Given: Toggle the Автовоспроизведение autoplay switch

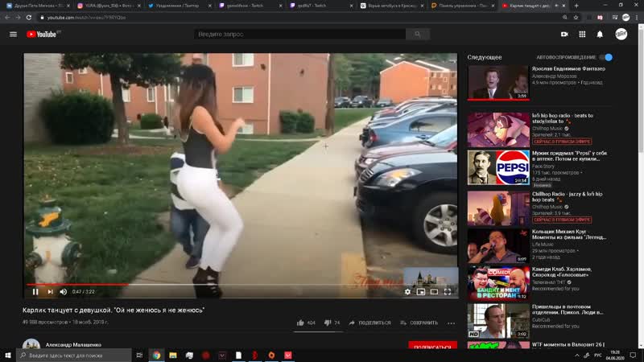Looking at the screenshot, I should (x=607, y=57).
